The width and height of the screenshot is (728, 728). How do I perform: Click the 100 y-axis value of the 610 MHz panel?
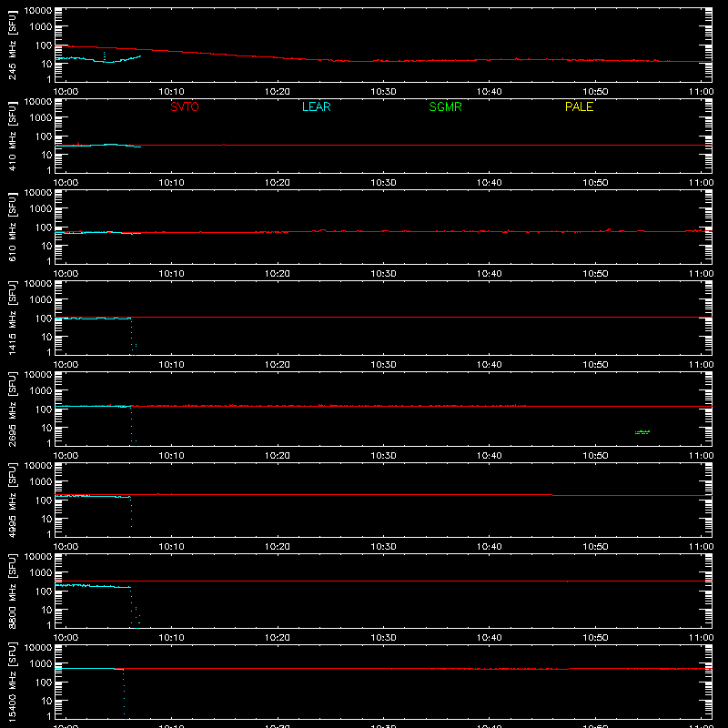pos(44,227)
